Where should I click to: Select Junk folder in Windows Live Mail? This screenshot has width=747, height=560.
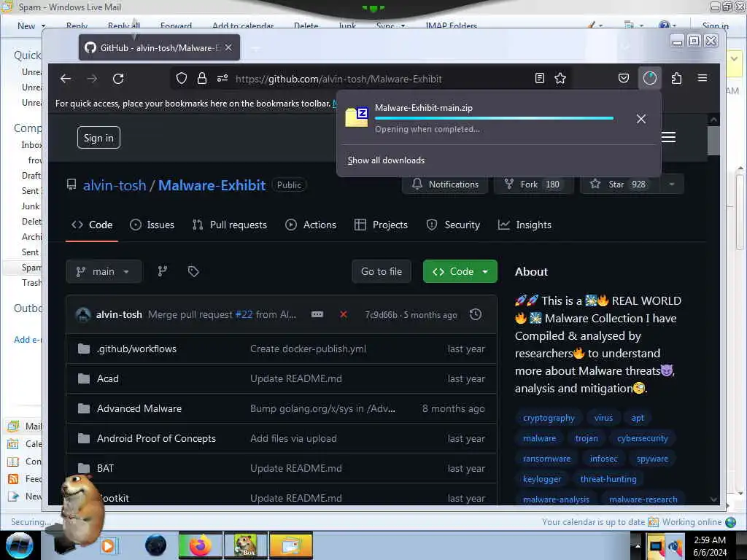coord(31,206)
